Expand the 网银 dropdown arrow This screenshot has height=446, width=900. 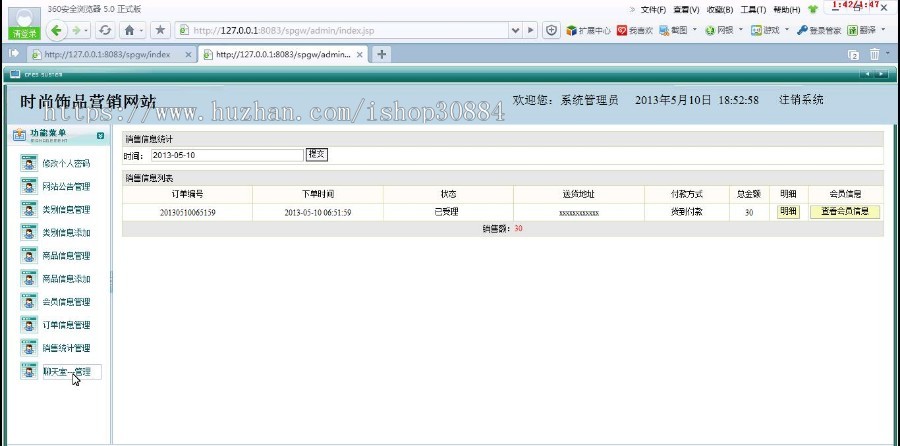click(740, 29)
